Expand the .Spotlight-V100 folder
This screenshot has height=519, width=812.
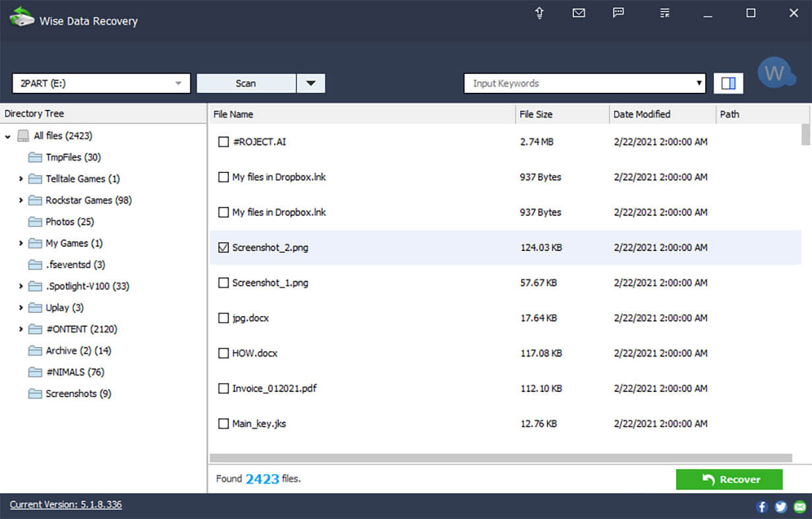tap(21, 287)
